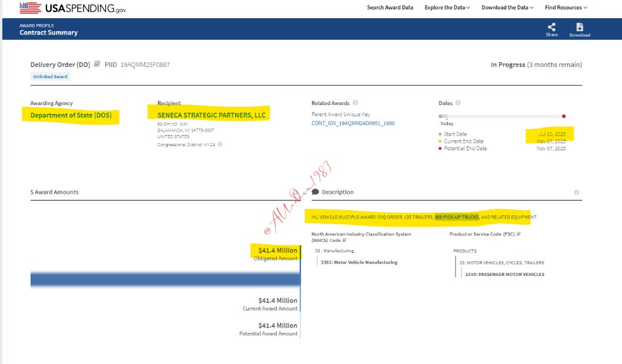Click the 33 : Manufacturing text

pyautogui.click(x=335, y=251)
